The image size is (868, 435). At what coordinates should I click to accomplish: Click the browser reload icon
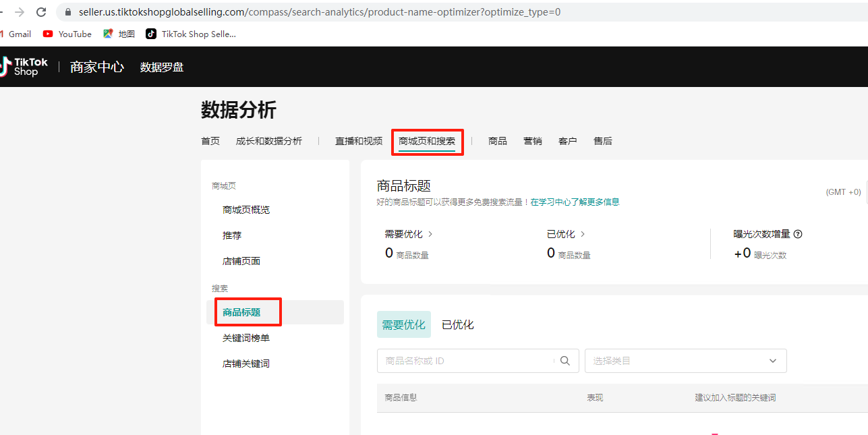coord(41,12)
